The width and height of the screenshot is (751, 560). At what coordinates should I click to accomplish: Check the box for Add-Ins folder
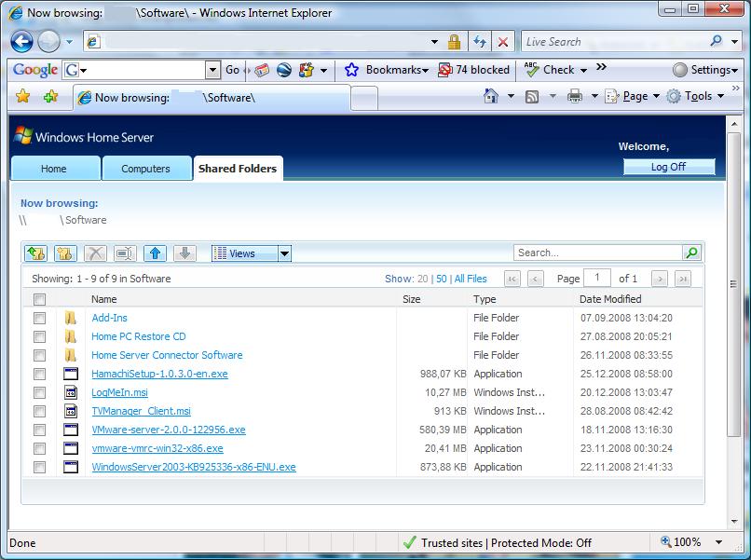tap(40, 318)
